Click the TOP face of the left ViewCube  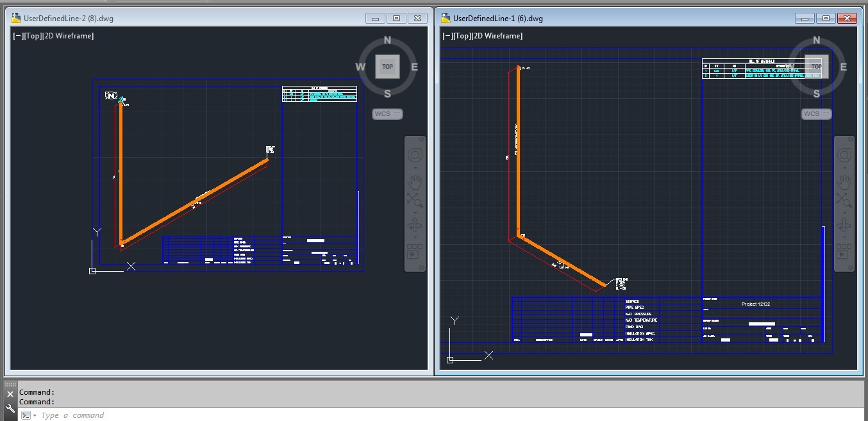[387, 66]
